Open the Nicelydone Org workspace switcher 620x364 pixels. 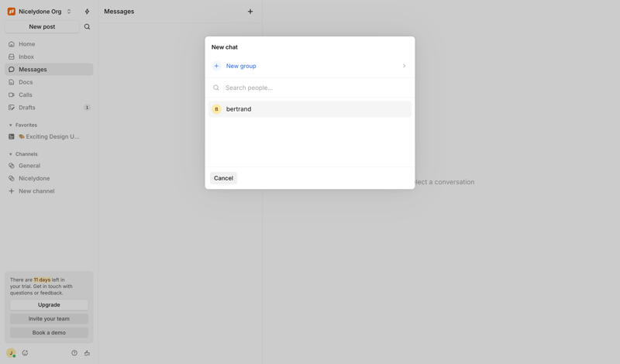point(40,12)
